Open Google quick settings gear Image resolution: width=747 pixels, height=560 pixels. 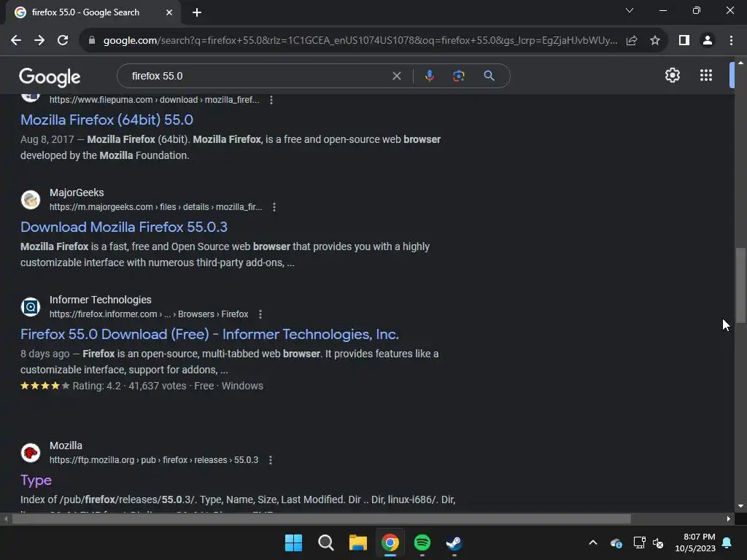point(672,75)
